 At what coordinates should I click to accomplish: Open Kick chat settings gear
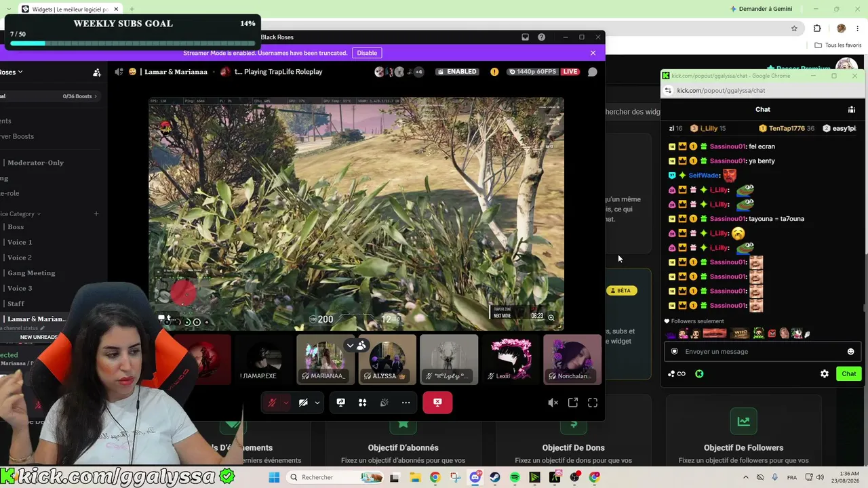825,373
